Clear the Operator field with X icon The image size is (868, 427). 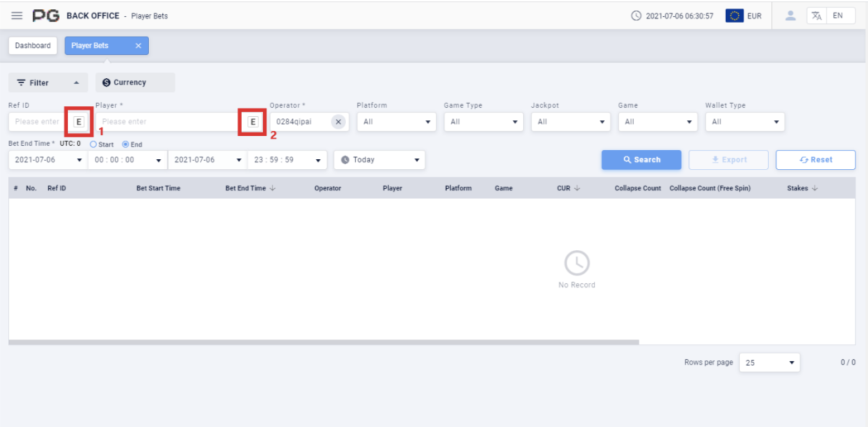(x=338, y=122)
